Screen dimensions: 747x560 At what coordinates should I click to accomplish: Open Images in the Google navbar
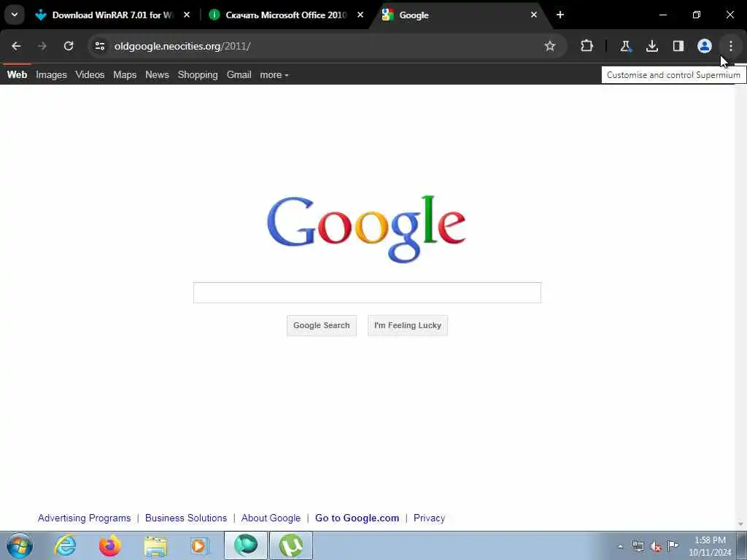(52, 75)
